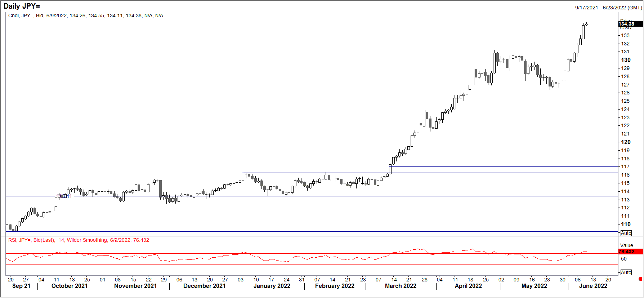Viewport: 644px width, 298px height.
Task: Click the '24' date tick on the time axis
Action: pyautogui.click(x=287, y=279)
